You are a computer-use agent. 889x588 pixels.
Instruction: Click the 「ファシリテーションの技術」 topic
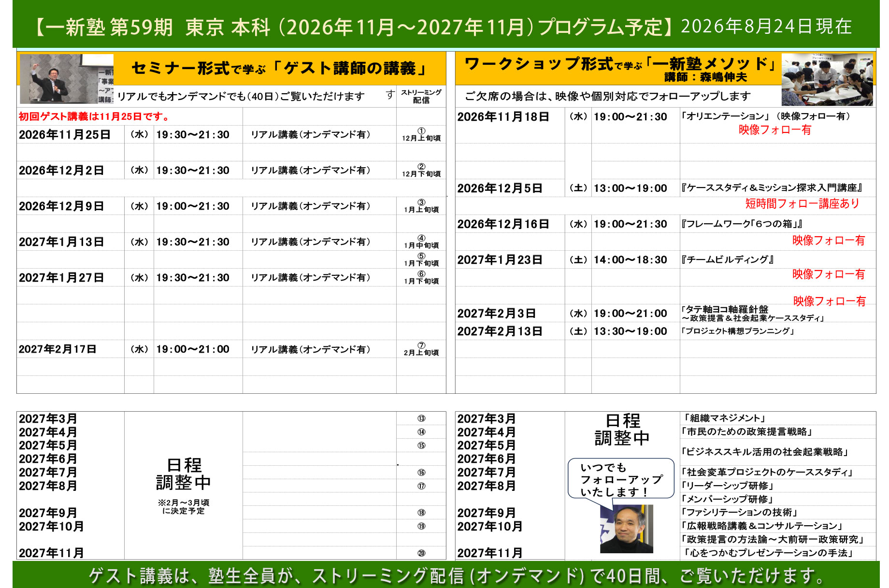pos(740,513)
